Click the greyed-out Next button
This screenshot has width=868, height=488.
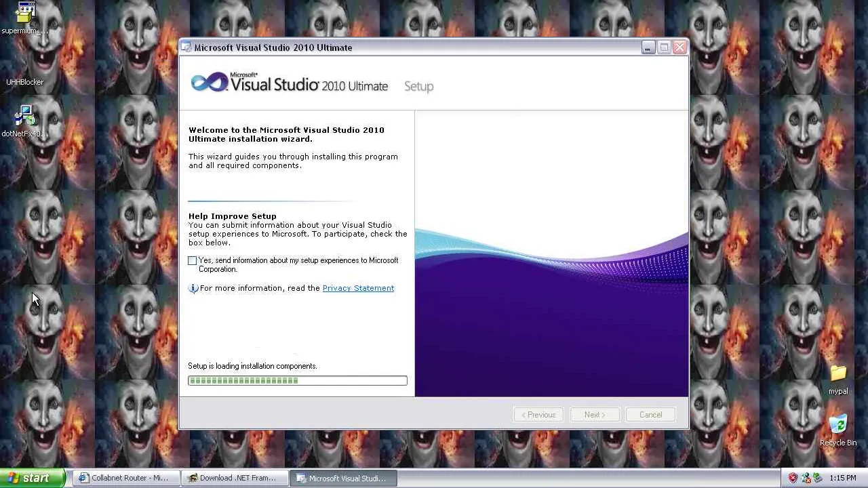click(594, 415)
